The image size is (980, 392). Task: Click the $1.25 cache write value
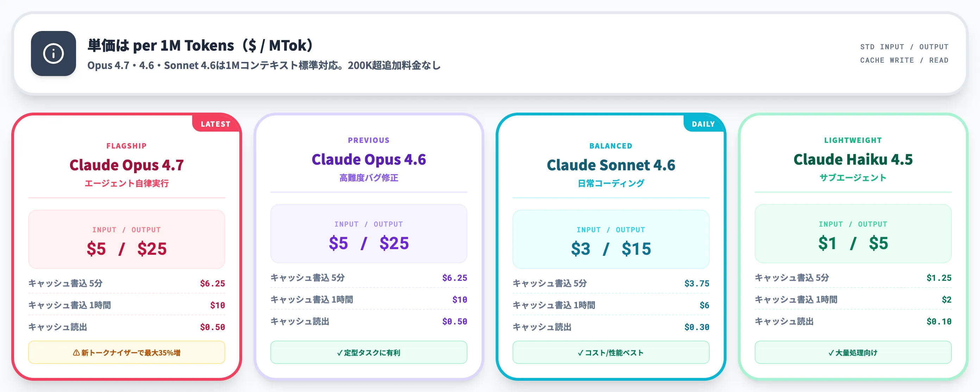[939, 278]
